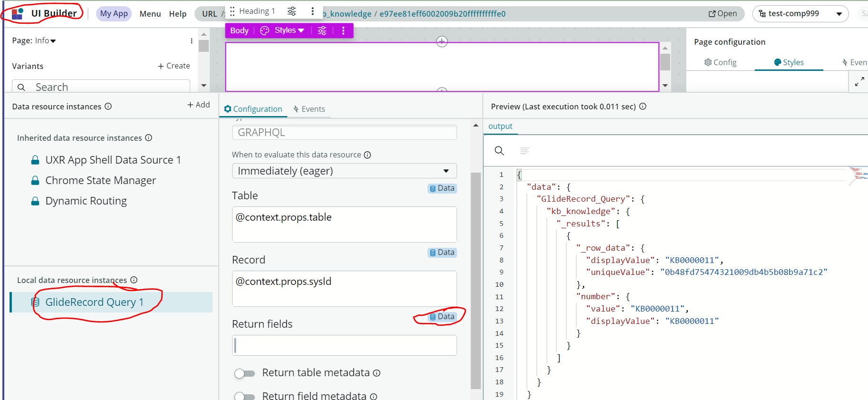
Task: Click Data binding button above Record field
Action: pyautogui.click(x=442, y=253)
